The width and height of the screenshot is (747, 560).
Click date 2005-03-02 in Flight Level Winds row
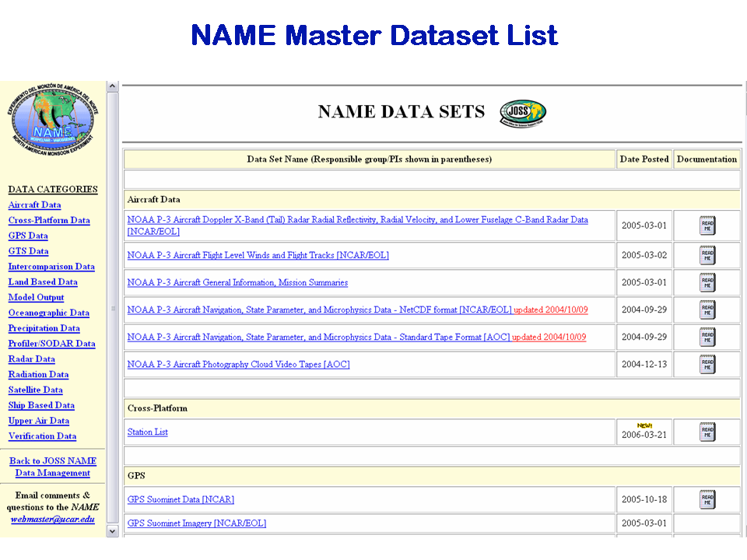644,255
